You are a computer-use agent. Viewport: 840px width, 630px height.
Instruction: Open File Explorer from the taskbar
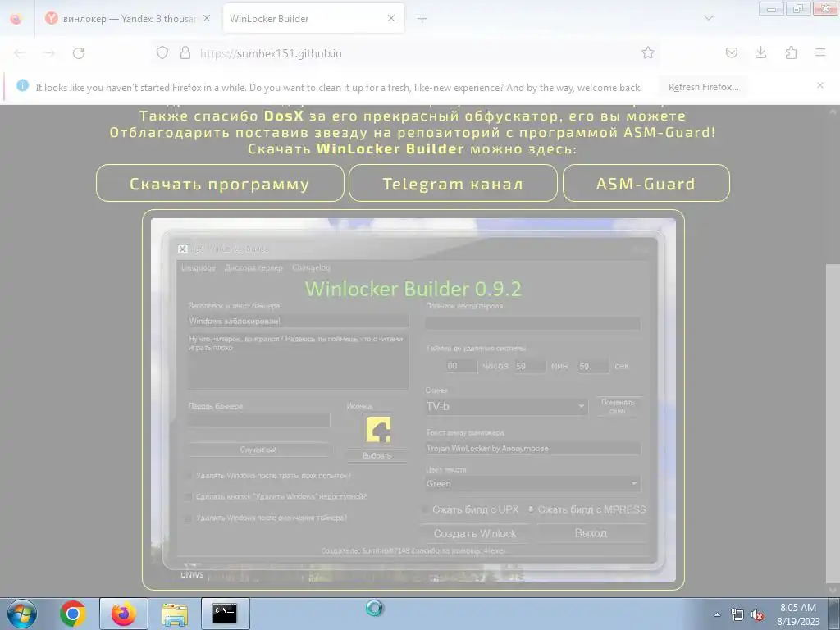coord(175,614)
